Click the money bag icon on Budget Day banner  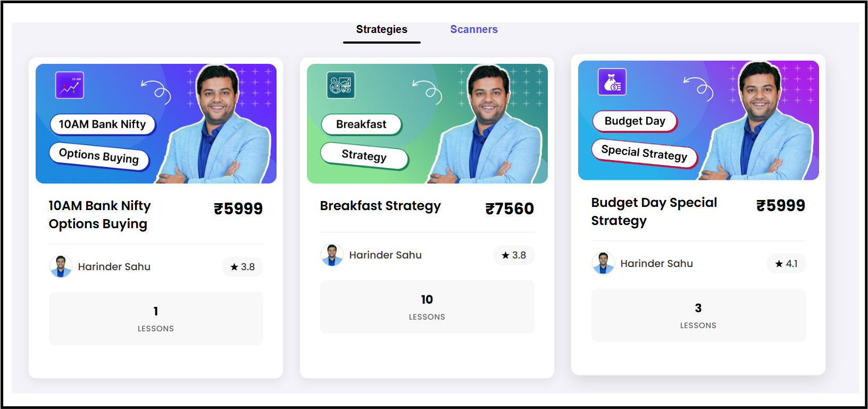(612, 82)
